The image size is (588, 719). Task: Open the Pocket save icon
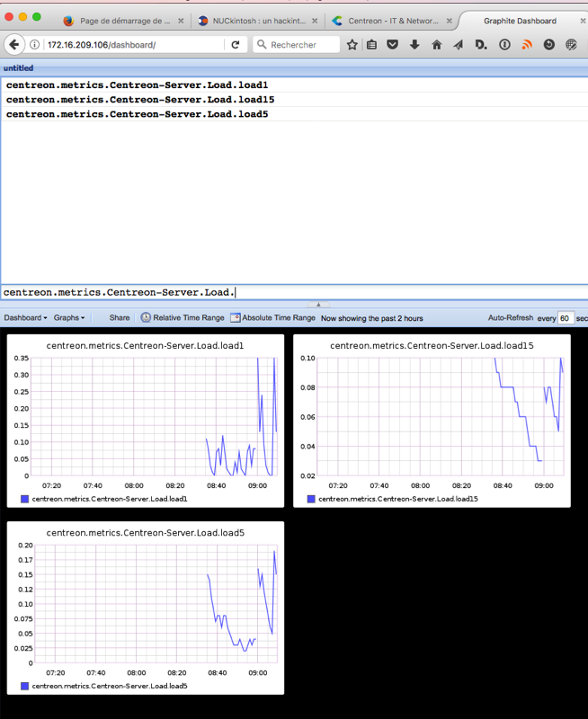393,44
